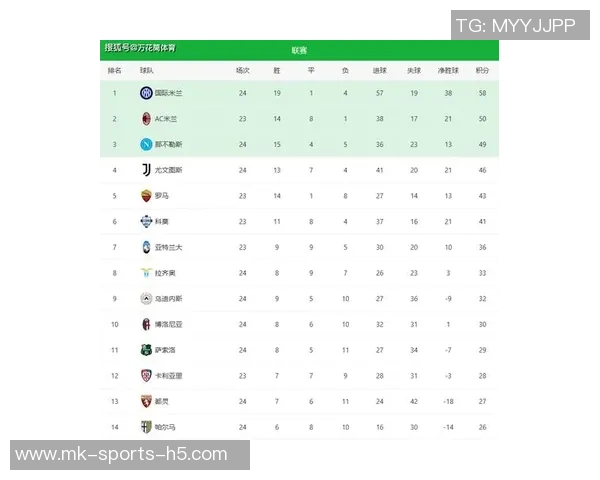The width and height of the screenshot is (600, 480).
Task: Click the 尤文图斯 team name
Action: 169,170
